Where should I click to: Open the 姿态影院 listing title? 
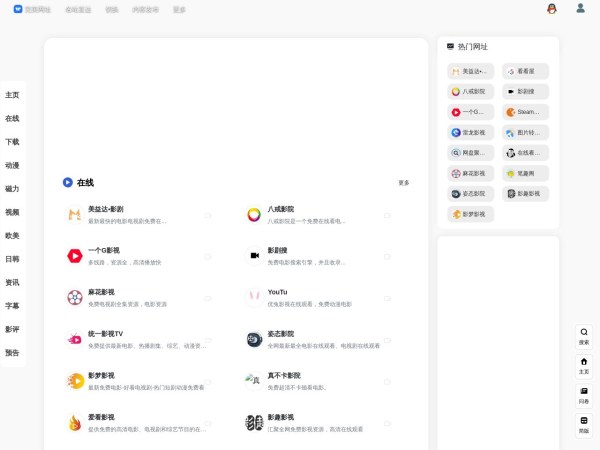(281, 334)
